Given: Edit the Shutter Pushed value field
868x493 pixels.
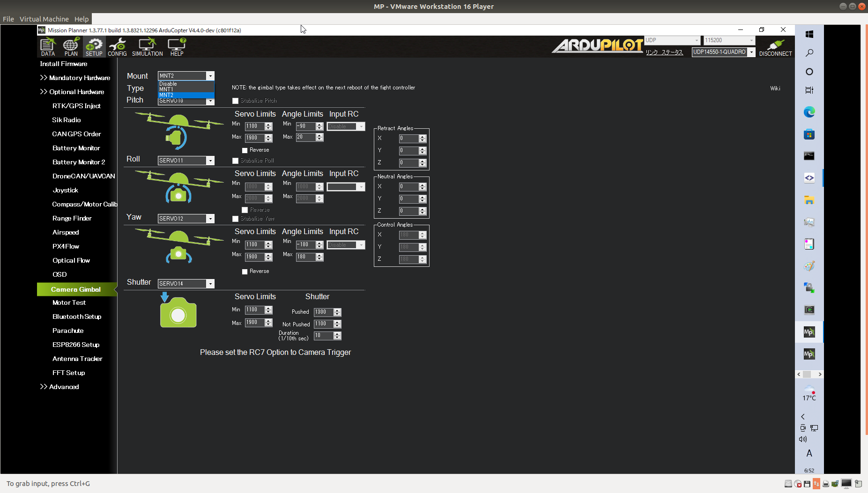Looking at the screenshot, I should [x=324, y=312].
